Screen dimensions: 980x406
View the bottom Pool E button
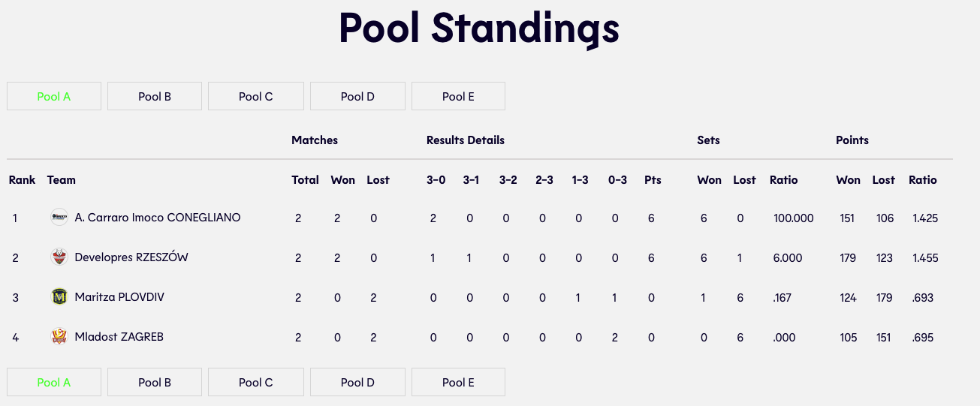pos(458,382)
